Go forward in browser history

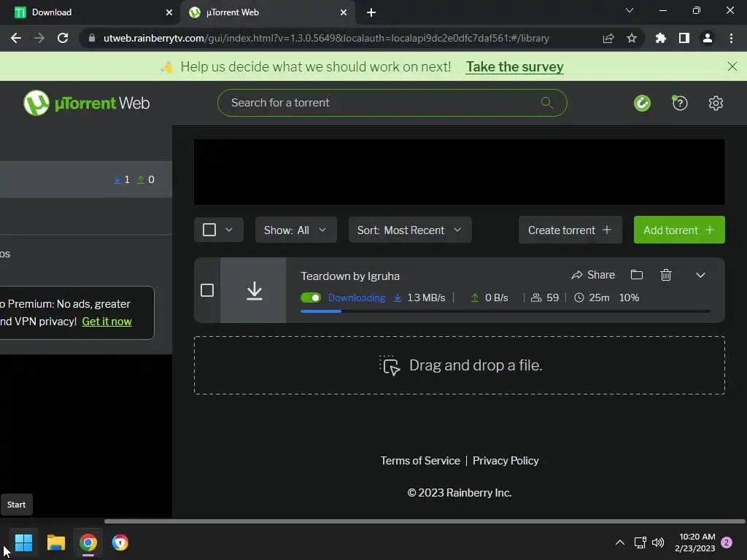[39, 38]
